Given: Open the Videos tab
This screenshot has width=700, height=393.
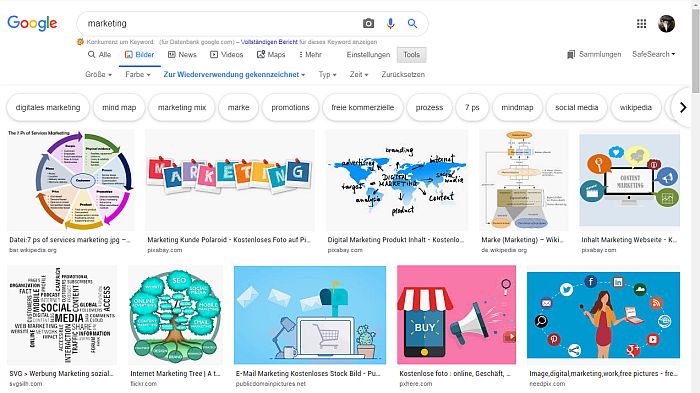Looking at the screenshot, I should pos(227,54).
